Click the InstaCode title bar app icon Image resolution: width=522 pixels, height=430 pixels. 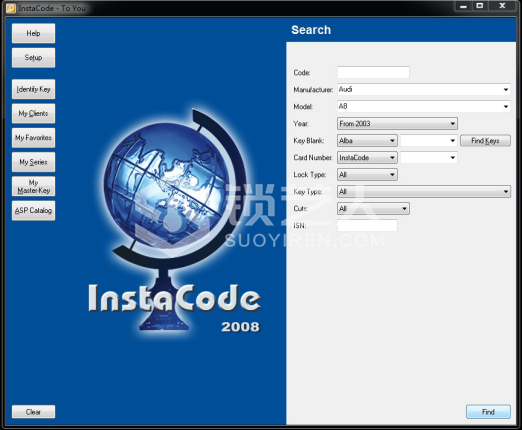point(11,8)
